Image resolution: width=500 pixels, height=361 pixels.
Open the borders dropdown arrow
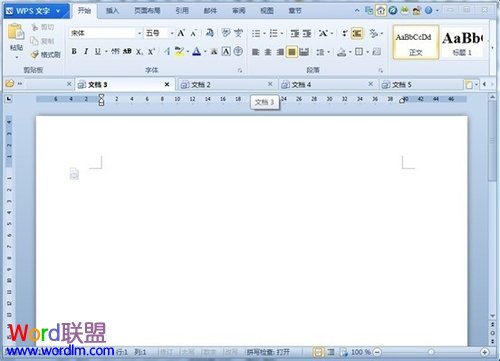click(368, 52)
